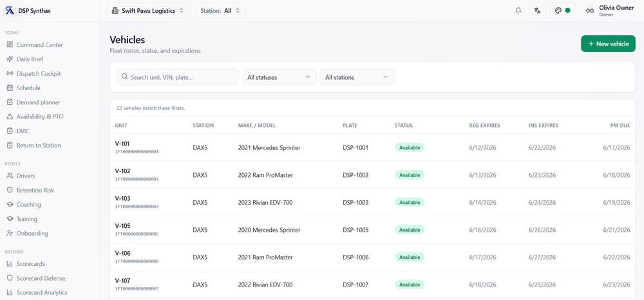Expand the All stations filter dropdown
The height and width of the screenshot is (300, 644).
(x=357, y=77)
